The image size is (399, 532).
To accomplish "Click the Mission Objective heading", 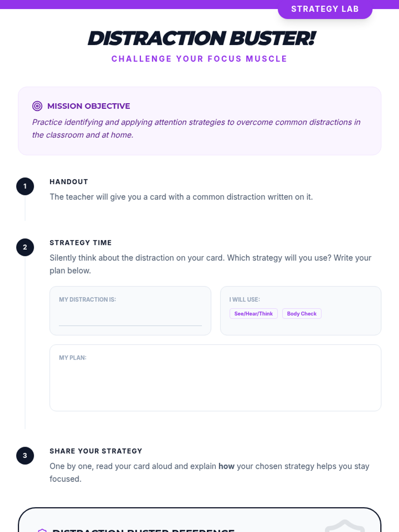I will click(x=89, y=106).
